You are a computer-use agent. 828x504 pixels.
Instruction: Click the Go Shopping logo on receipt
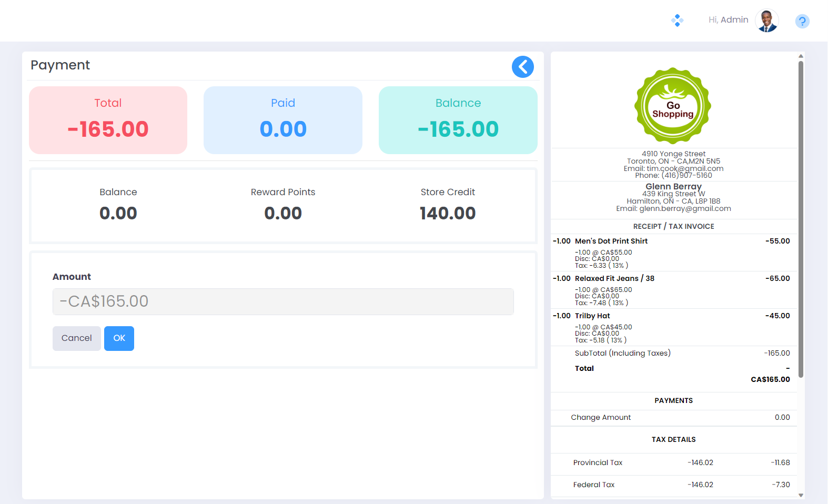point(673,106)
